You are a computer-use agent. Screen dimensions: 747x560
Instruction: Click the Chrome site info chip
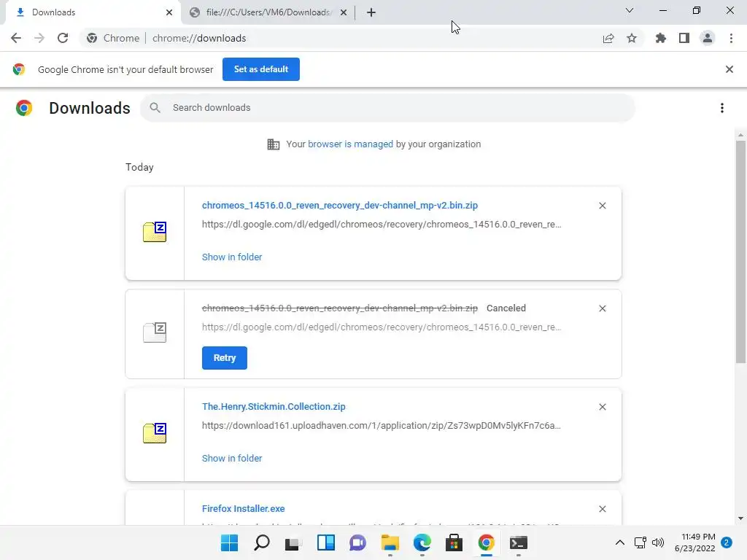point(113,38)
